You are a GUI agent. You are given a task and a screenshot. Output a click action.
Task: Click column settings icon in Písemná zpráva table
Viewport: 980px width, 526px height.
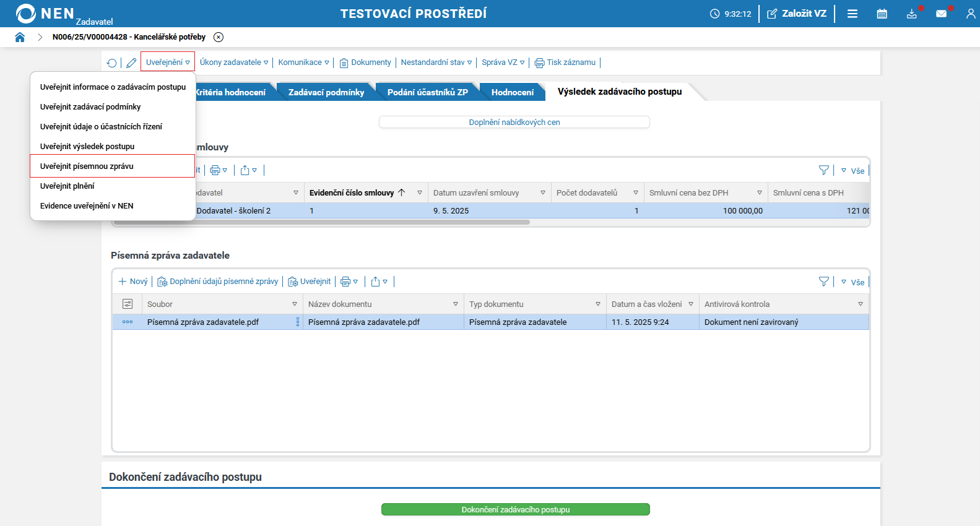pyautogui.click(x=128, y=304)
